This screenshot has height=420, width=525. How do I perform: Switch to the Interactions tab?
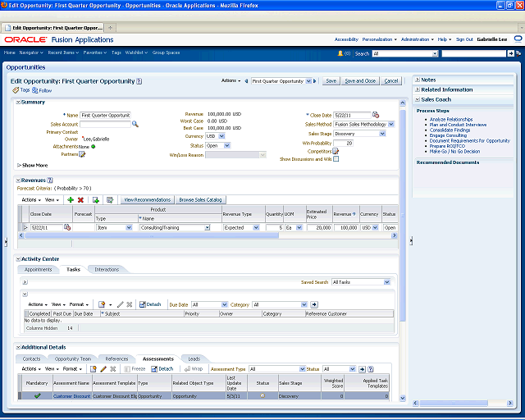point(107,270)
